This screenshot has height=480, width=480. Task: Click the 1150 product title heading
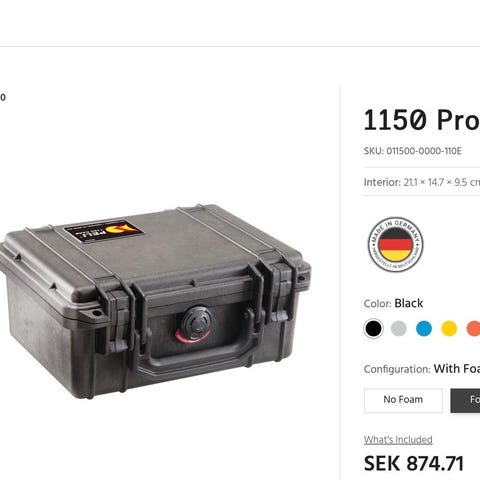pyautogui.click(x=422, y=120)
